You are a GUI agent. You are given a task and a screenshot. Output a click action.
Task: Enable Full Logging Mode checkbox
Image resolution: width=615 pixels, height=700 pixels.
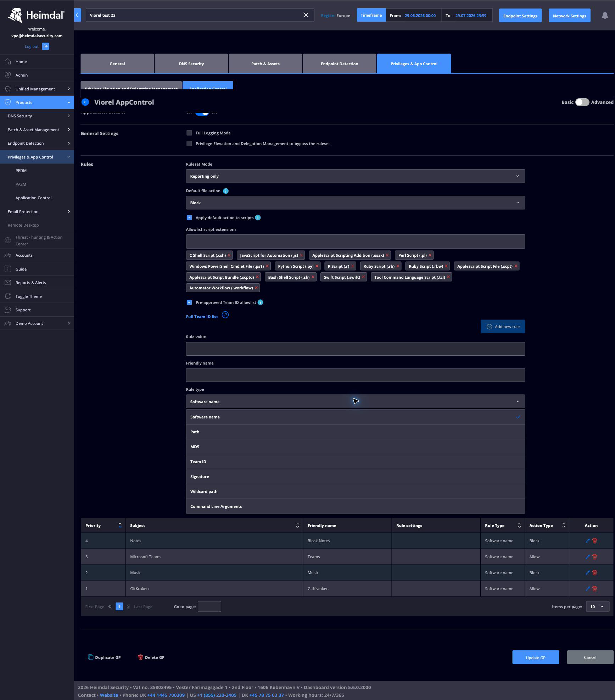pyautogui.click(x=189, y=133)
